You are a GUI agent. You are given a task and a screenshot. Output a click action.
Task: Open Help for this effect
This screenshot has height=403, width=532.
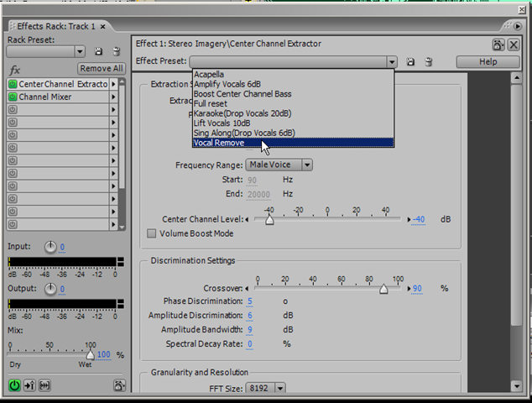pos(488,62)
